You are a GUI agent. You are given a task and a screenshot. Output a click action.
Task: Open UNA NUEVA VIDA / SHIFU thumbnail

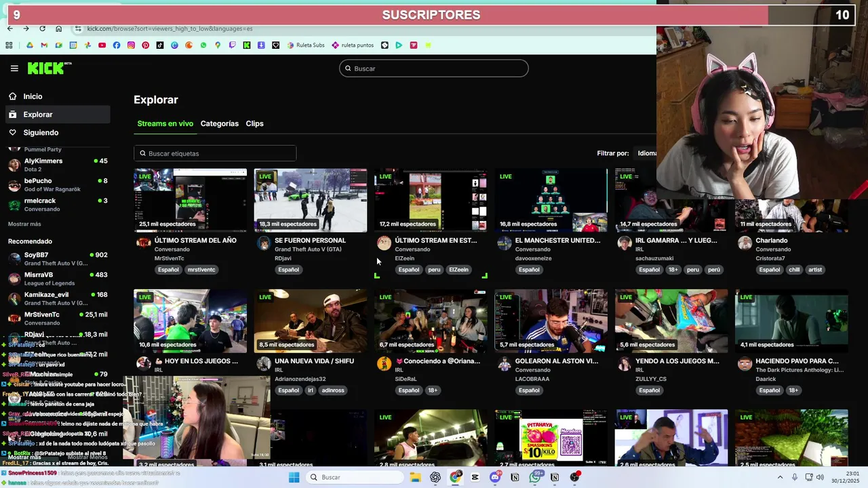click(311, 321)
